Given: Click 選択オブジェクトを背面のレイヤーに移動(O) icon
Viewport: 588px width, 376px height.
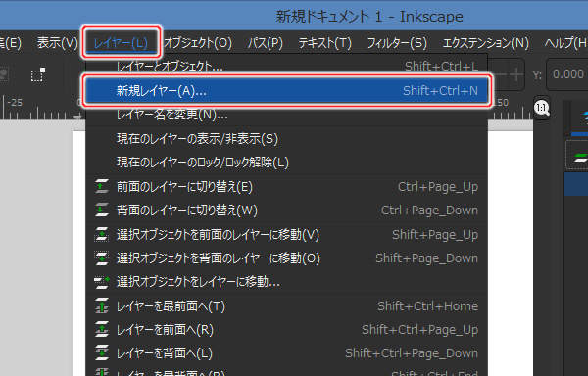Looking at the screenshot, I should click(x=102, y=258).
